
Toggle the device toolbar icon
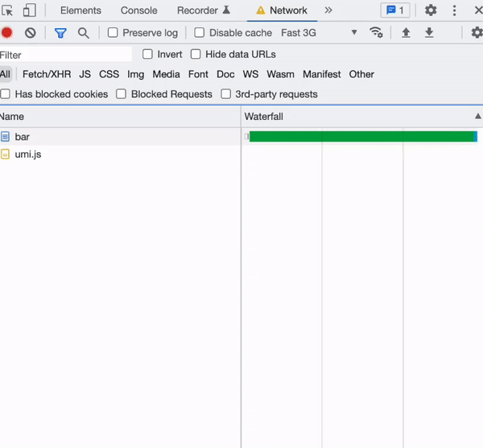(x=29, y=10)
